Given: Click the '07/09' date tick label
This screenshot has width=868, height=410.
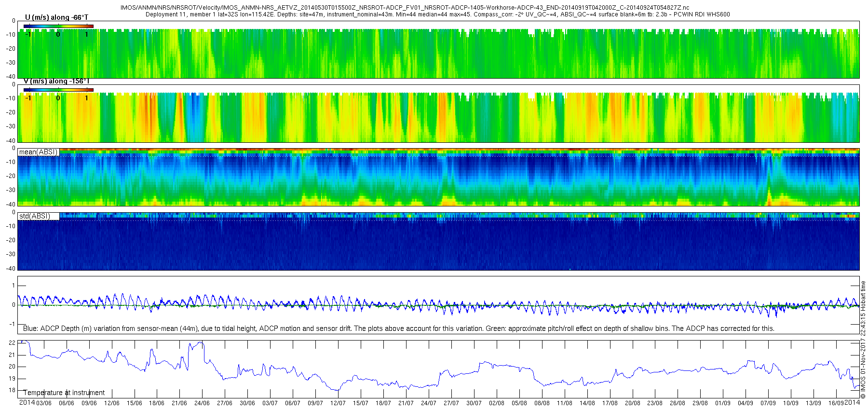Looking at the screenshot, I should click(x=768, y=403).
